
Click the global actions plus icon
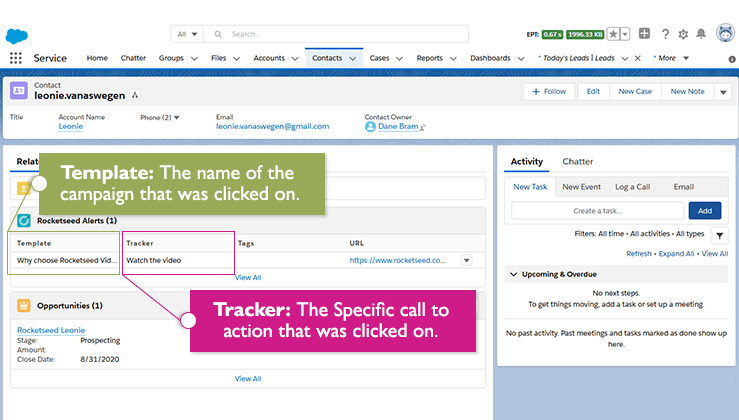click(x=645, y=34)
